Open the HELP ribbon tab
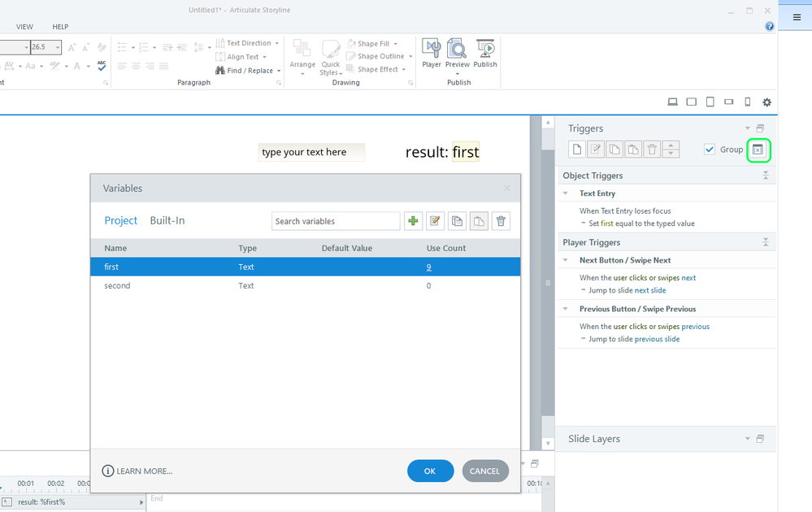The height and width of the screenshot is (512, 812). pyautogui.click(x=61, y=27)
